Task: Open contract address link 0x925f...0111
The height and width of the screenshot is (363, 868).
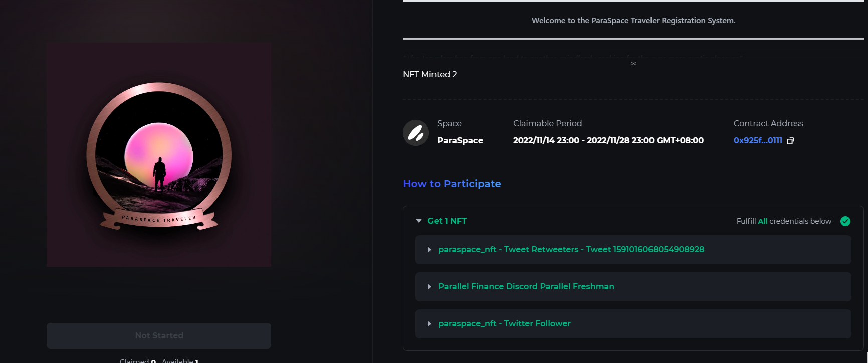Action: [758, 141]
